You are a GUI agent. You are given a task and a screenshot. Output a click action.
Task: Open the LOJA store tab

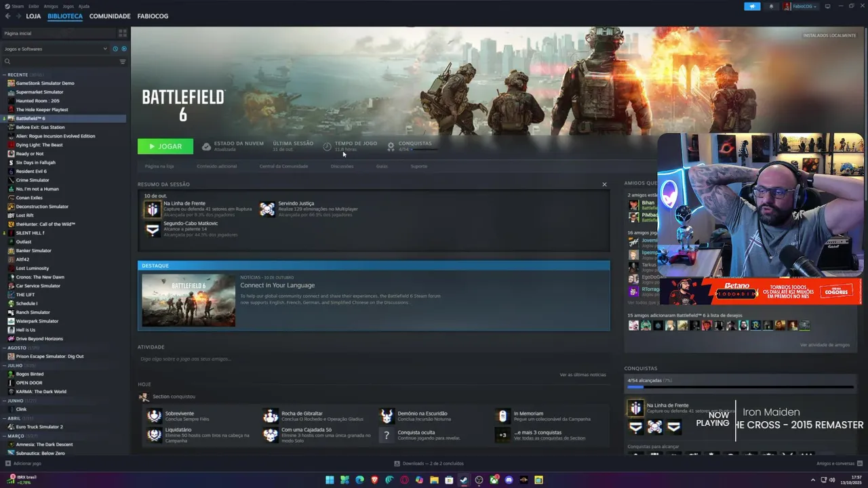33,16
